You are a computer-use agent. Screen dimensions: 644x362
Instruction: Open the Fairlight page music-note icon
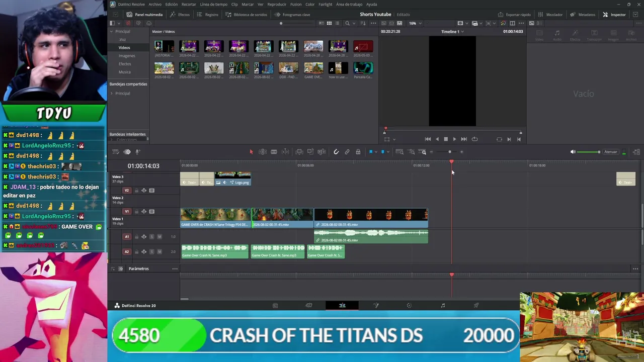pos(443,306)
